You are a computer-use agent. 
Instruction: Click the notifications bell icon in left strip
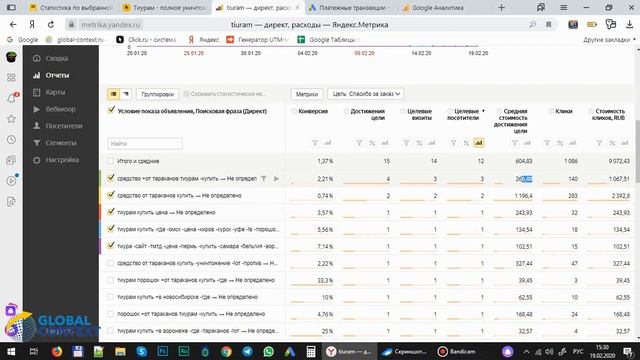(11, 98)
